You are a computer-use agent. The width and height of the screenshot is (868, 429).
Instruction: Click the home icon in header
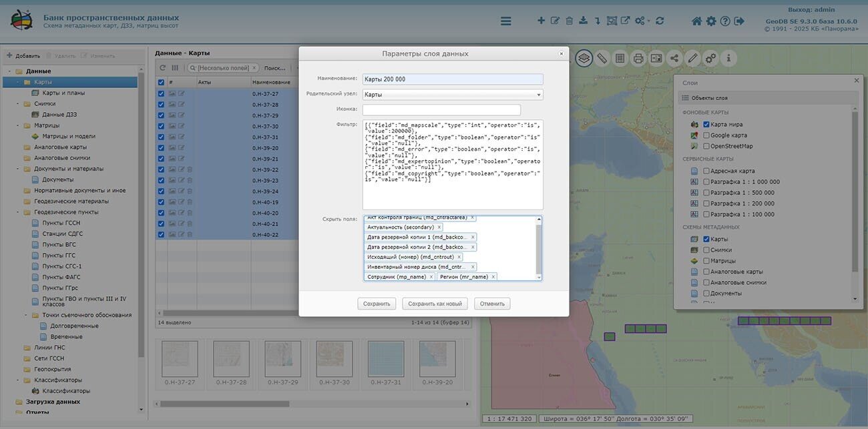click(x=696, y=21)
